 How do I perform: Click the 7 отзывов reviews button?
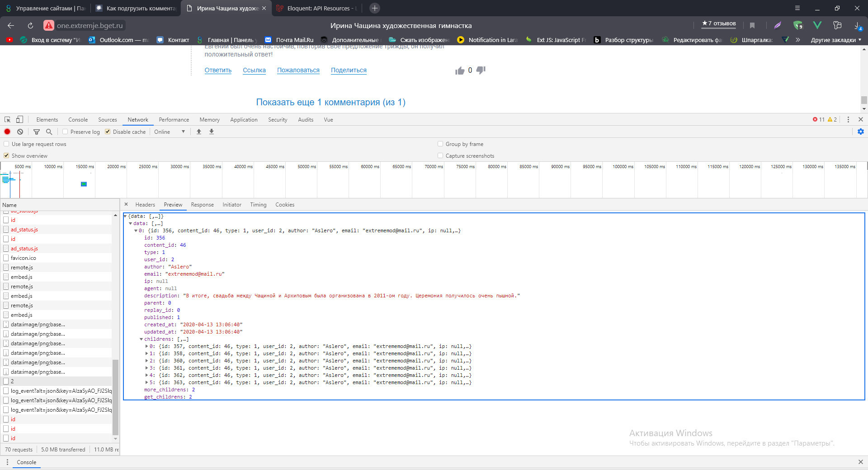[x=719, y=23]
